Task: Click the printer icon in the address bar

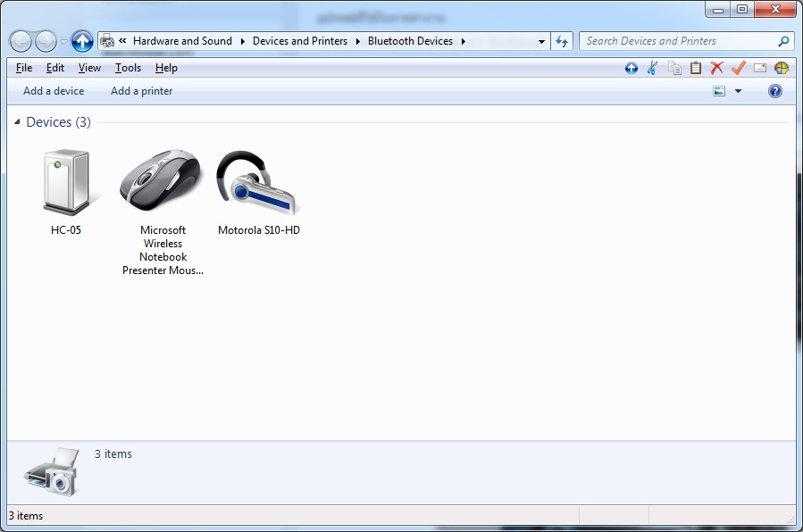Action: pyautogui.click(x=107, y=41)
